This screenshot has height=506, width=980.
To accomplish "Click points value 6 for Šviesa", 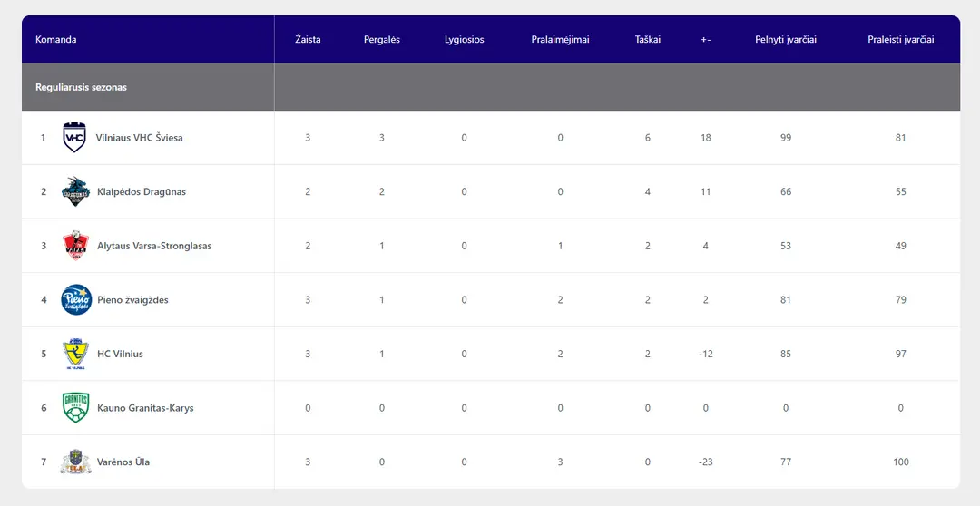I will (648, 138).
